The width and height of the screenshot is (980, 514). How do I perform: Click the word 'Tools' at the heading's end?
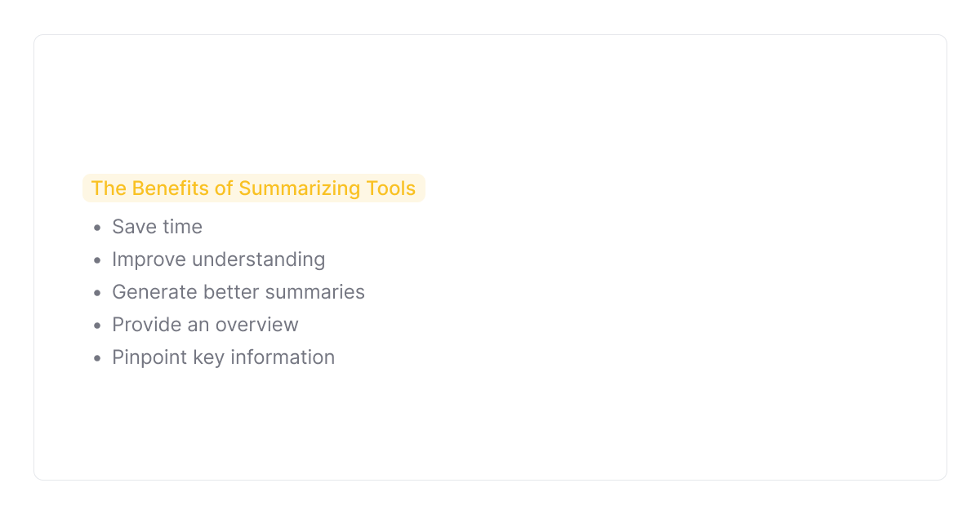point(391,188)
